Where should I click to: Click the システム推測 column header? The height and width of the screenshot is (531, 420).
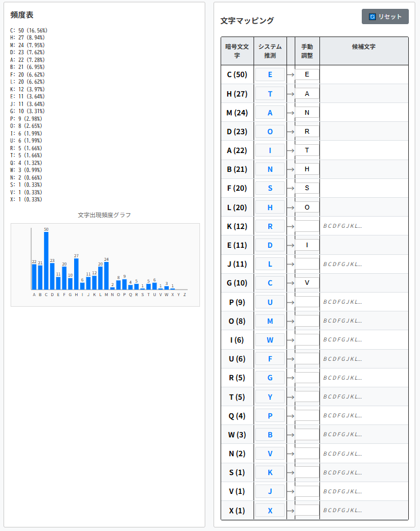270,51
